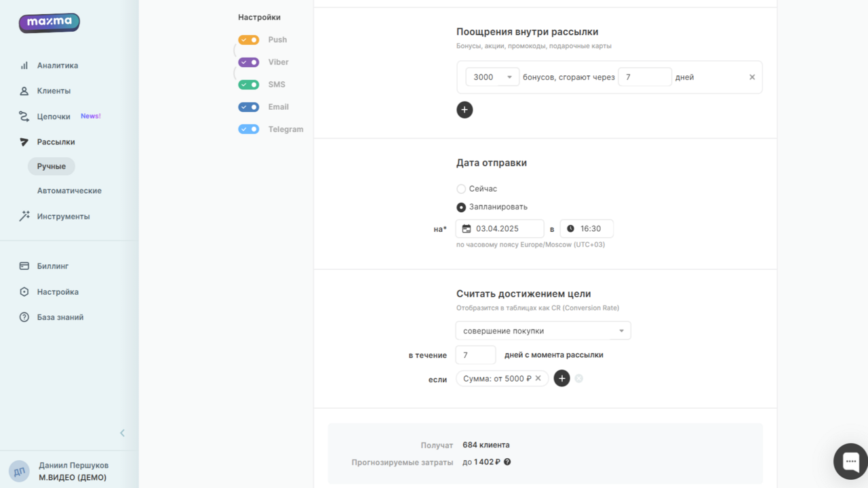Click the clock icon in the time field
Screen dimensions: 868x488
(x=570, y=229)
